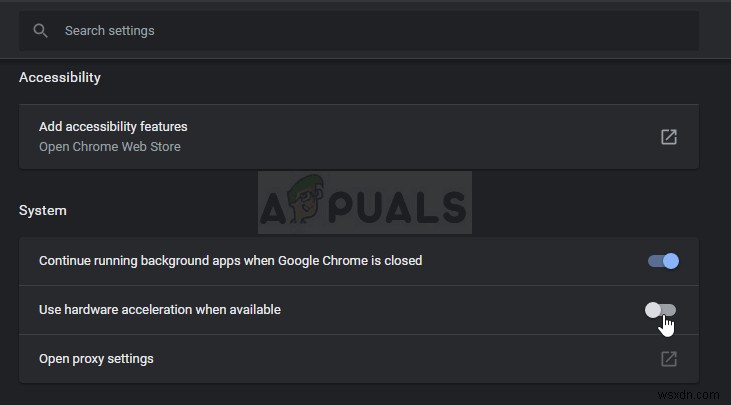Click the word Chrome in Google Chrome is closed

click(352, 261)
